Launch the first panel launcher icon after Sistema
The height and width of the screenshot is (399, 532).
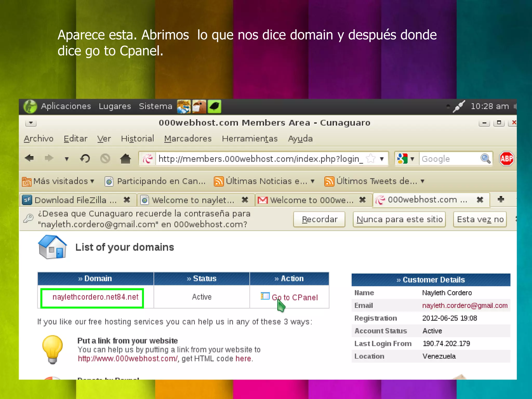[184, 107]
